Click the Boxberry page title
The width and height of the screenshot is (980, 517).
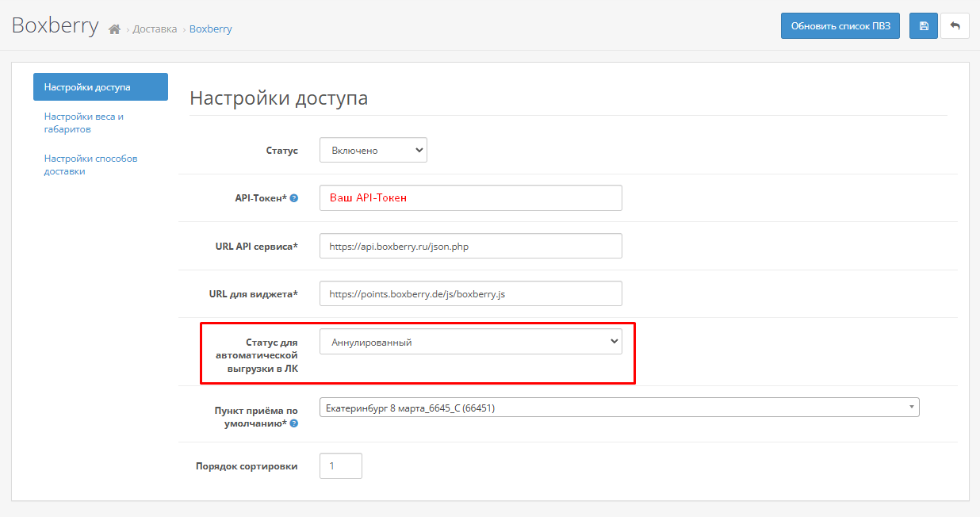[56, 26]
